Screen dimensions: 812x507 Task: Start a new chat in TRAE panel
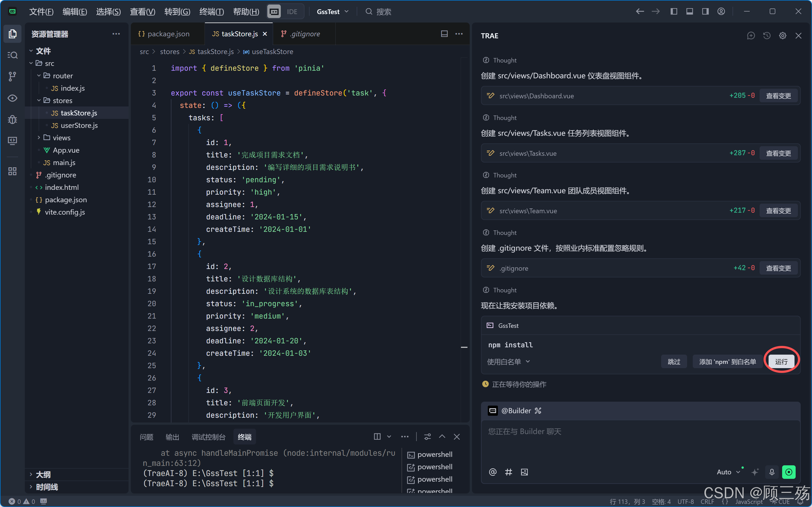[751, 35]
